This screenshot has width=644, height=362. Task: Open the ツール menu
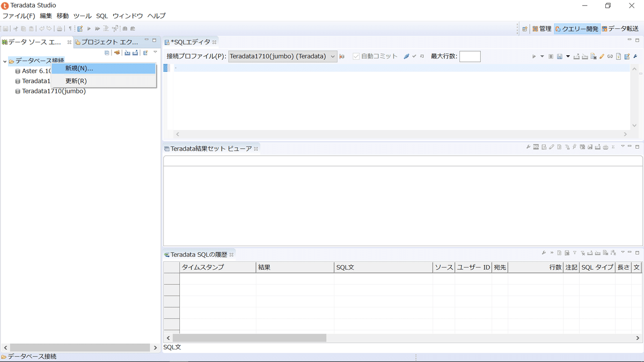(x=83, y=16)
